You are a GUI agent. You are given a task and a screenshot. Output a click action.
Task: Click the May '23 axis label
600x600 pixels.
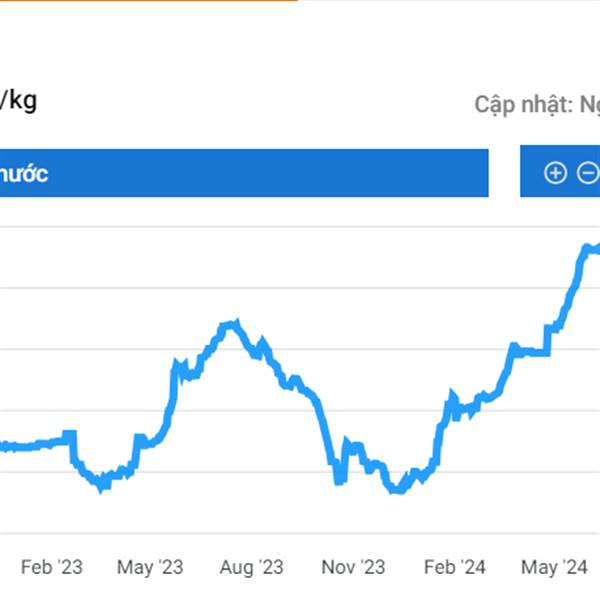click(150, 567)
